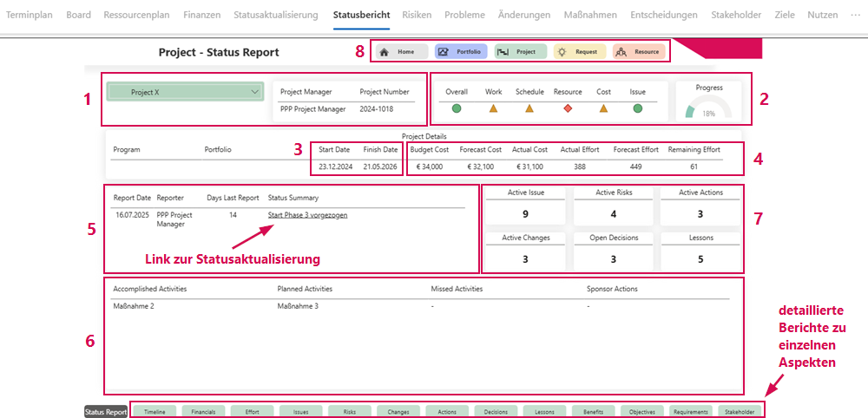Image resolution: width=868 pixels, height=418 pixels.
Task: Open the Financials detail report
Action: click(x=204, y=412)
